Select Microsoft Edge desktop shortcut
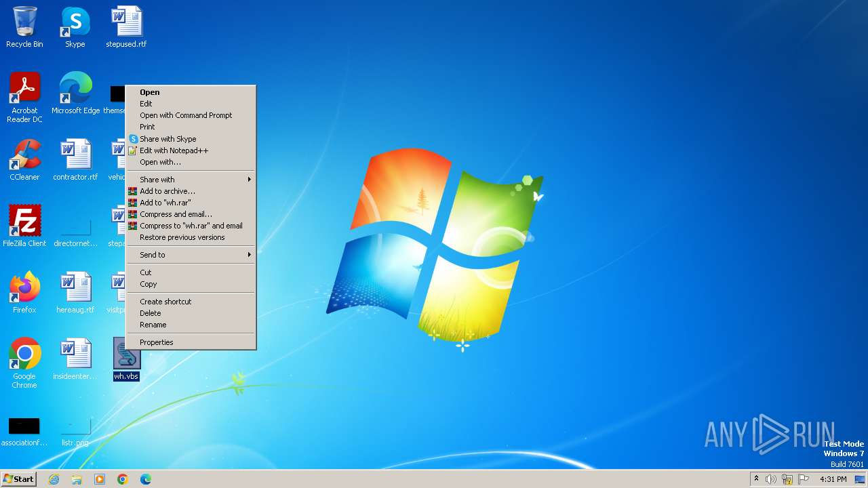This screenshot has height=488, width=868. pos(75,94)
